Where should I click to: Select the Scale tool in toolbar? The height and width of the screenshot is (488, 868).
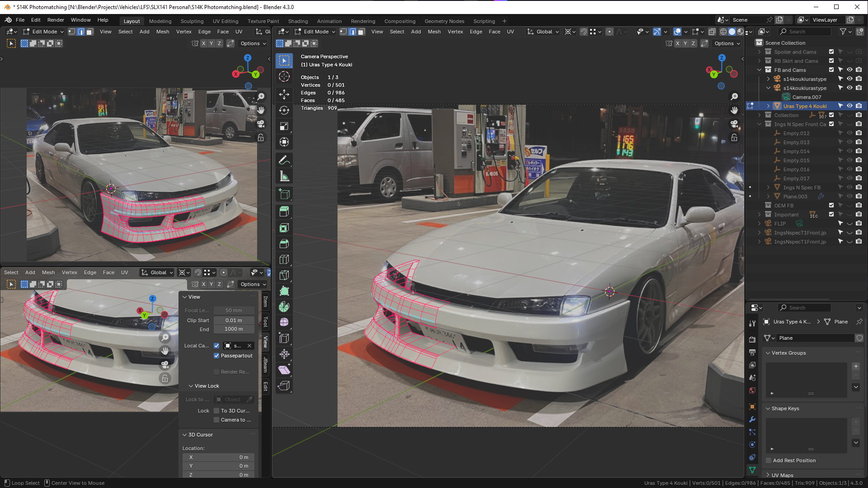(284, 126)
